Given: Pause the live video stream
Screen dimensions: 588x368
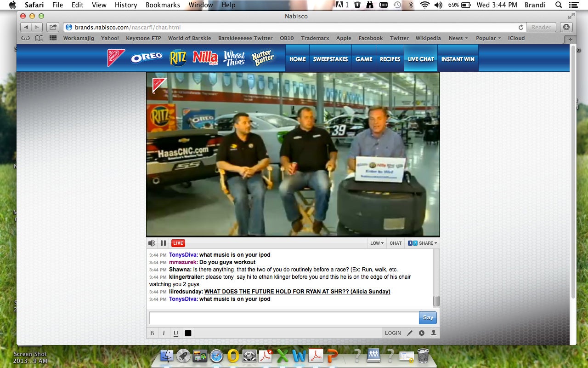Looking at the screenshot, I should click(x=163, y=243).
